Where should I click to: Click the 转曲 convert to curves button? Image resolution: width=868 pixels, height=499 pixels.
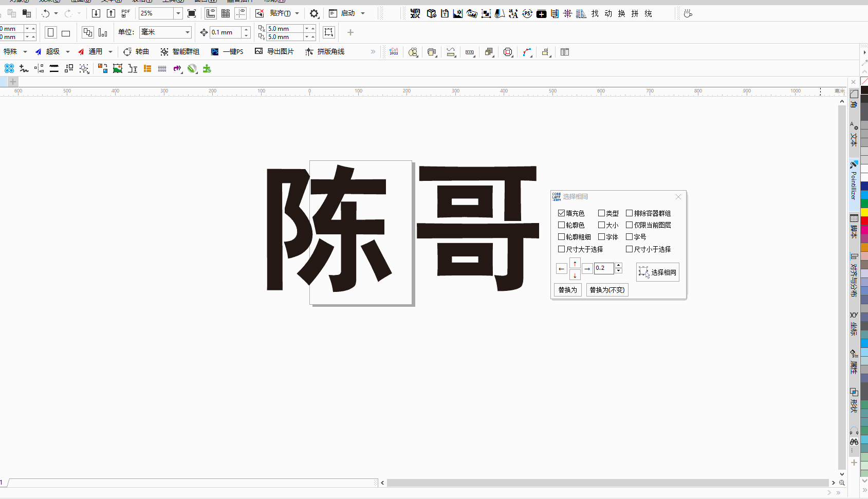(137, 52)
